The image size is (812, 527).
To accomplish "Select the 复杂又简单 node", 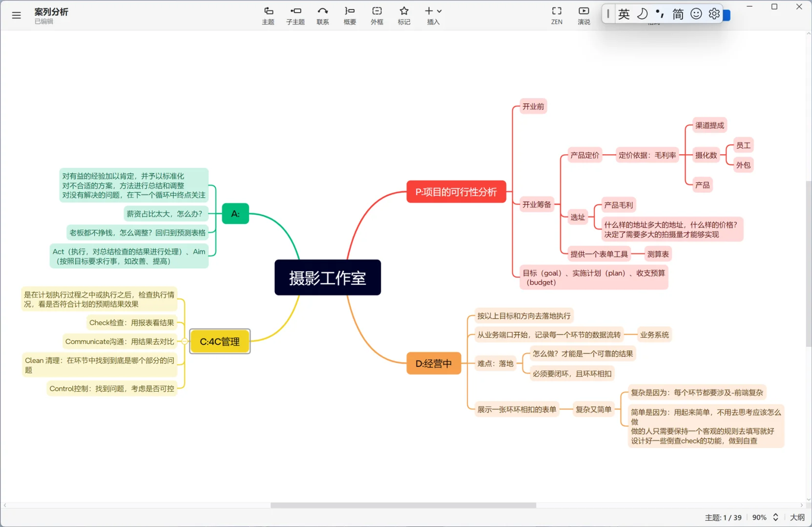I will (593, 409).
